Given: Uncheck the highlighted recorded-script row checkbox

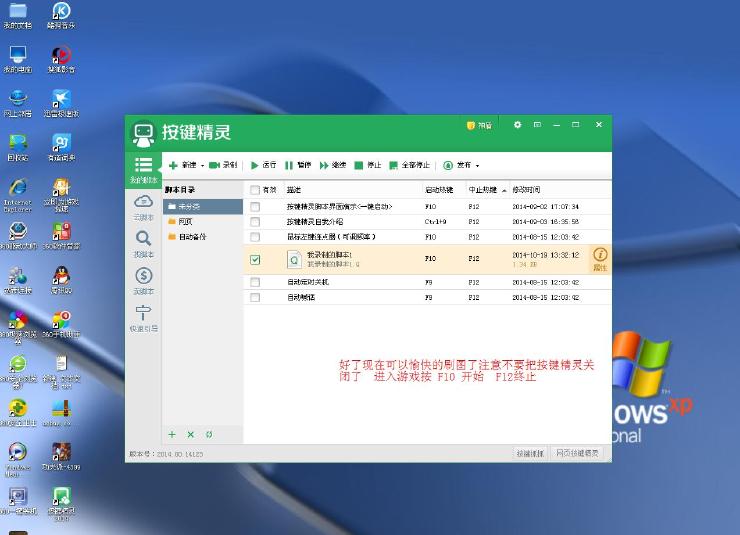Looking at the screenshot, I should point(255,259).
